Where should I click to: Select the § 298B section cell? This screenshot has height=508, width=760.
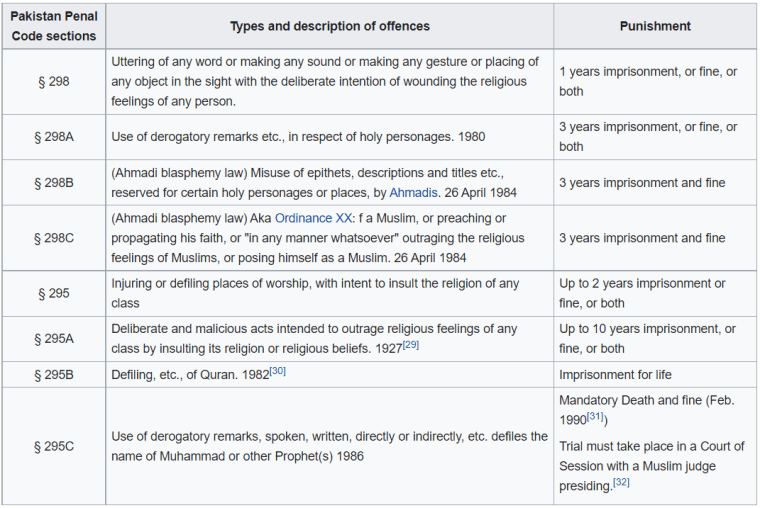54,183
